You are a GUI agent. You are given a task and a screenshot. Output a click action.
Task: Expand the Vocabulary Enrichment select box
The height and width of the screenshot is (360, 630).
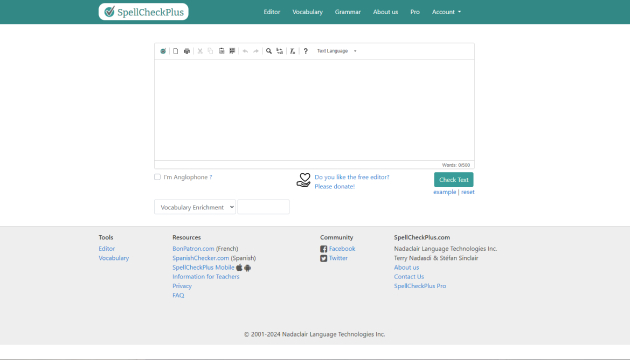(x=195, y=207)
